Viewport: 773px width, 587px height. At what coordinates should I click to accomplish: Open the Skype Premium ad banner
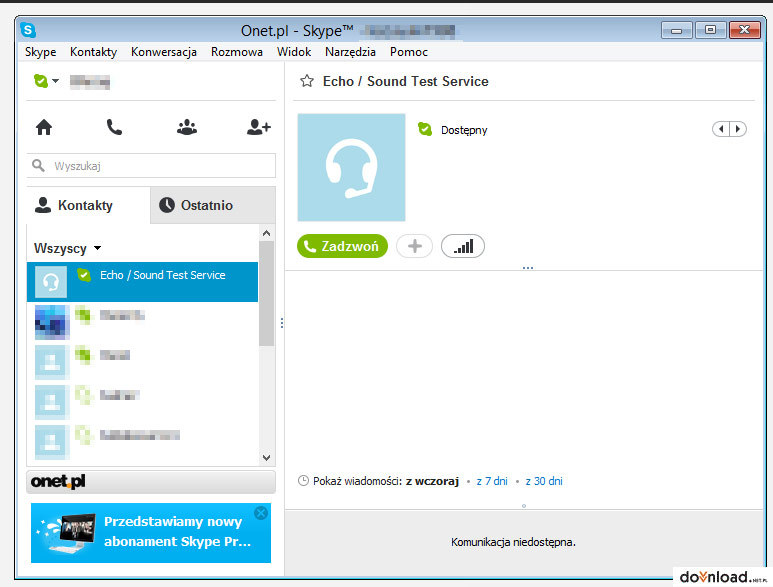[x=151, y=533]
